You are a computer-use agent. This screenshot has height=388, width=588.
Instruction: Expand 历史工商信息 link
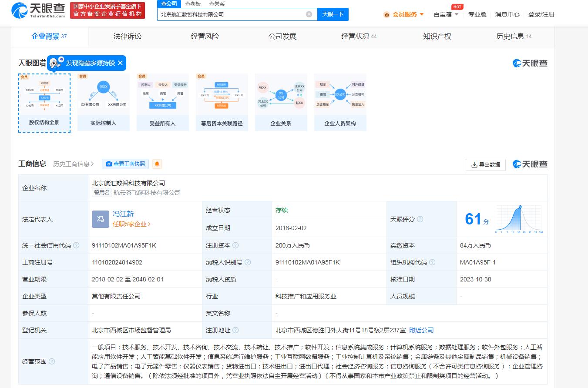74,164
